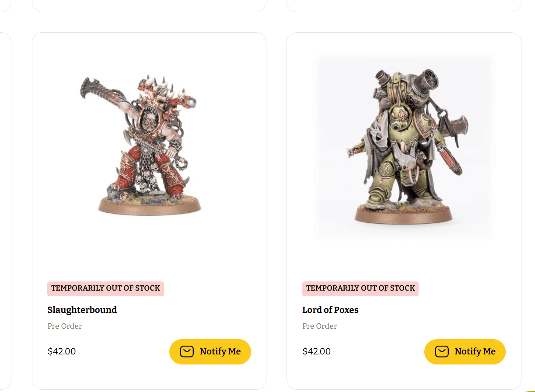Viewport: 535px width, 392px height.
Task: Click the $42.00 price on Slaughterbound card
Action: coord(62,351)
